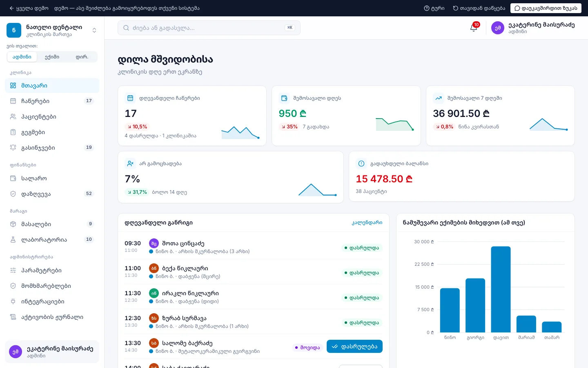Go back to ყველა დემო
Screen dimensions: 588x368
point(29,8)
